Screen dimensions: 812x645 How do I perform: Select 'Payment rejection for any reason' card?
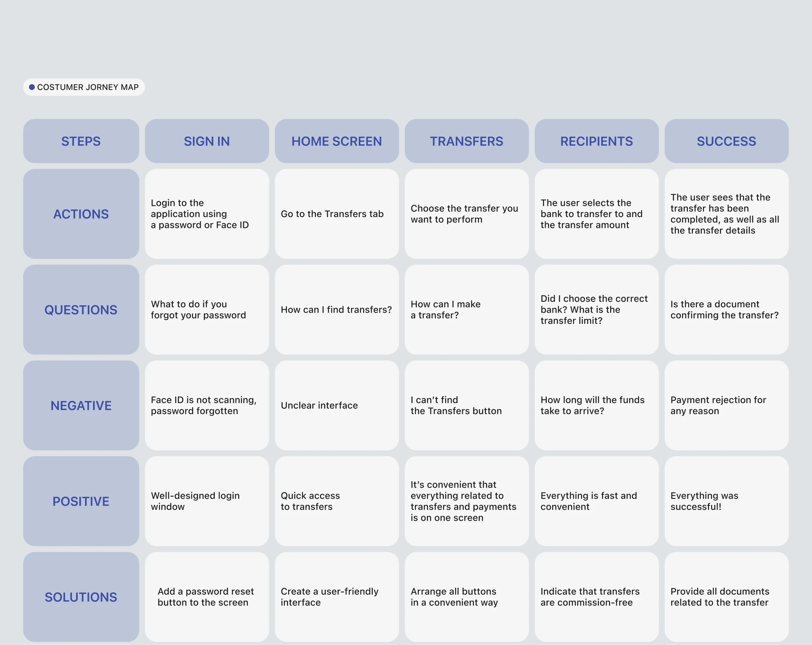[x=726, y=405]
